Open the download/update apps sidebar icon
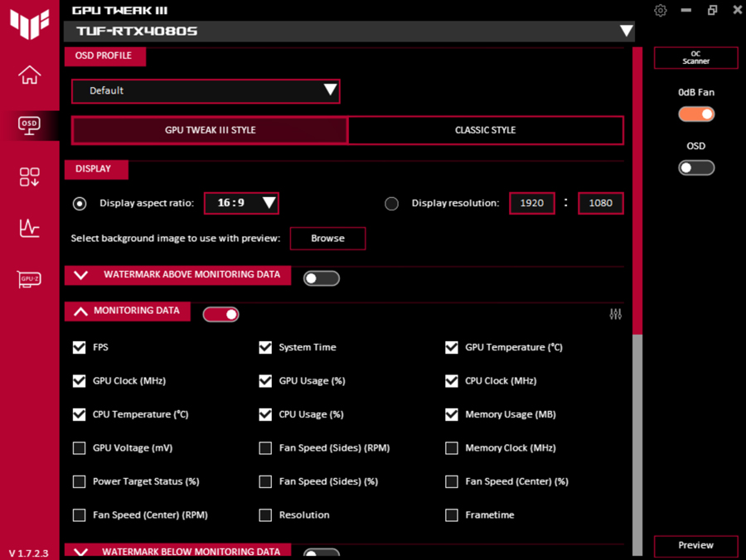The height and width of the screenshot is (560, 746). coord(29,176)
